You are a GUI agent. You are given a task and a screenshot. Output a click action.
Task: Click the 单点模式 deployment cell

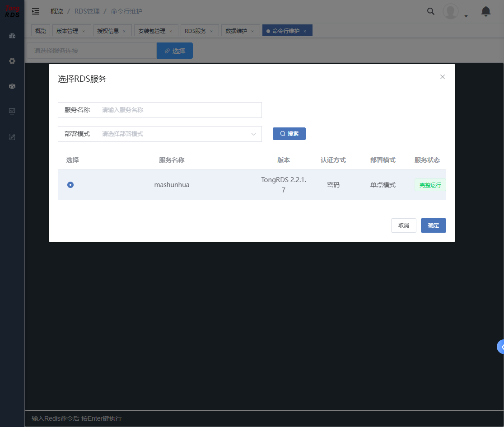click(x=383, y=185)
